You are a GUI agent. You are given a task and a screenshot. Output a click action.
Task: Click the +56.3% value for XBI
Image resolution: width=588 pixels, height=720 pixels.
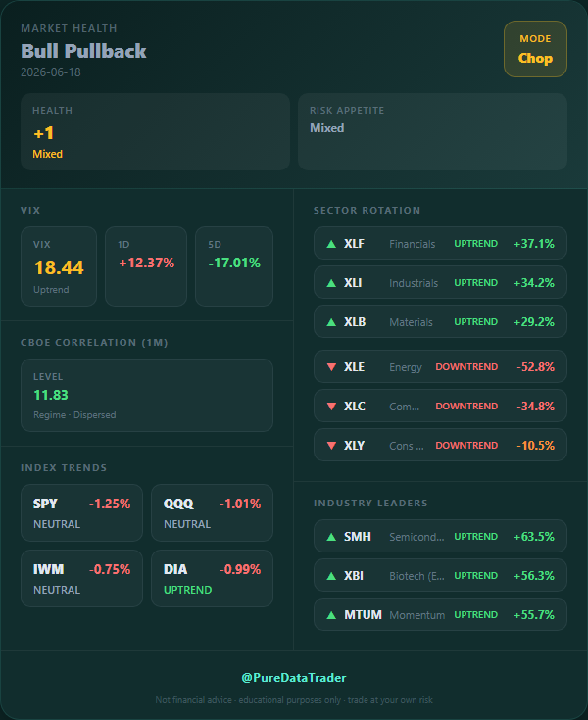(x=534, y=575)
